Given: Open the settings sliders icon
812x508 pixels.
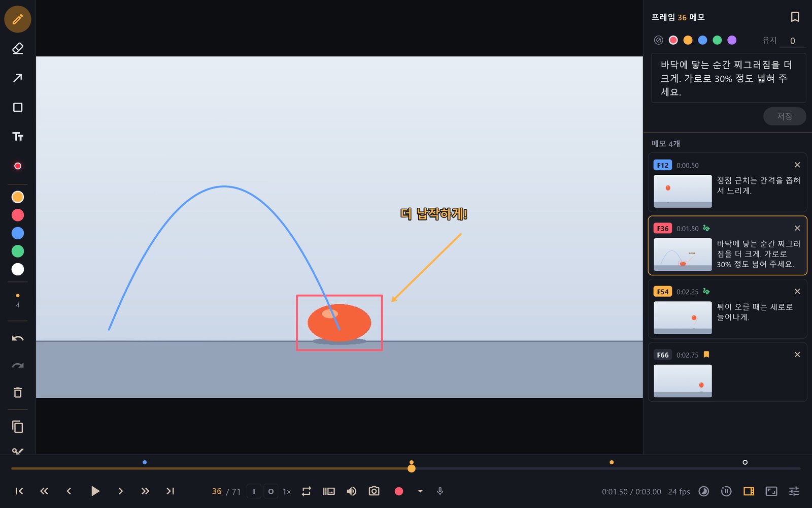Looking at the screenshot, I should coord(794,491).
